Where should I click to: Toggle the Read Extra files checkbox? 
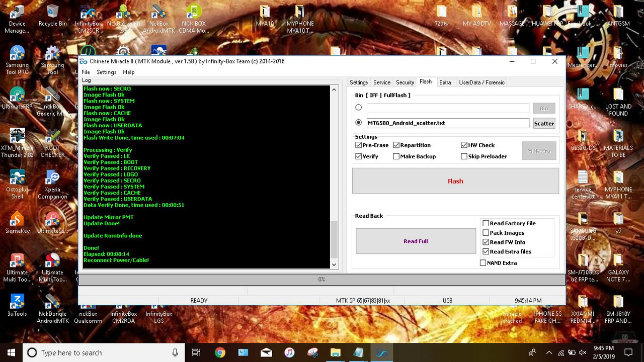507,252
